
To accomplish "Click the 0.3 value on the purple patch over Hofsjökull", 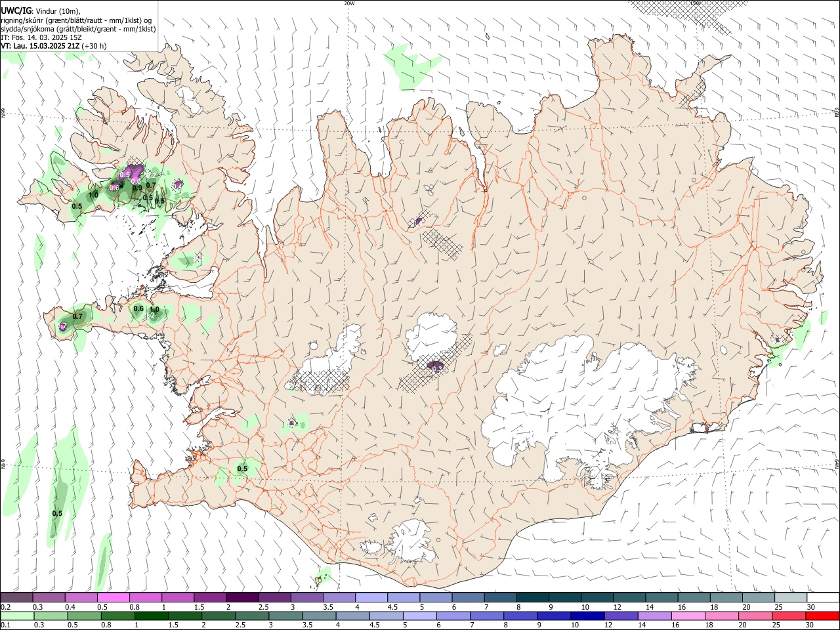I will click(437, 369).
